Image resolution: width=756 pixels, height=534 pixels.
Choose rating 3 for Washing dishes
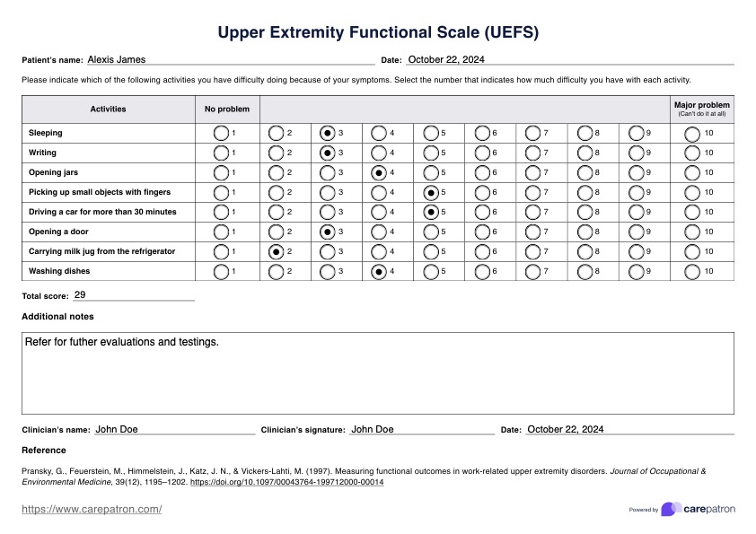(328, 271)
